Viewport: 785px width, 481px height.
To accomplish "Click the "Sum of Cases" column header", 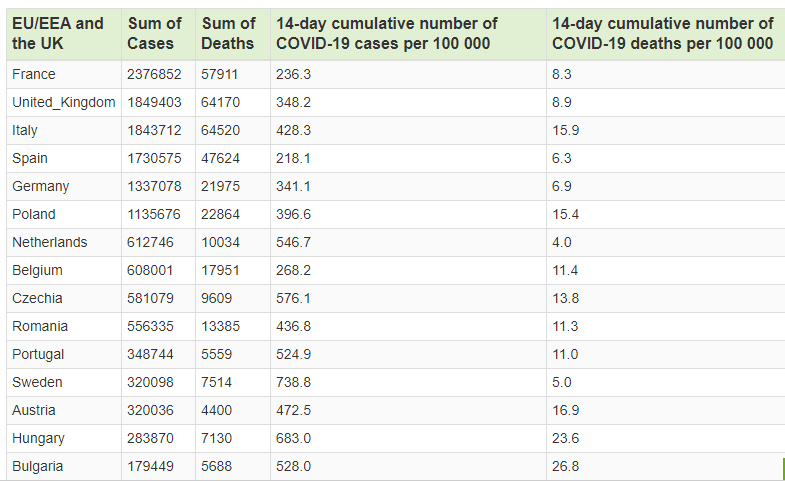I will click(x=155, y=33).
